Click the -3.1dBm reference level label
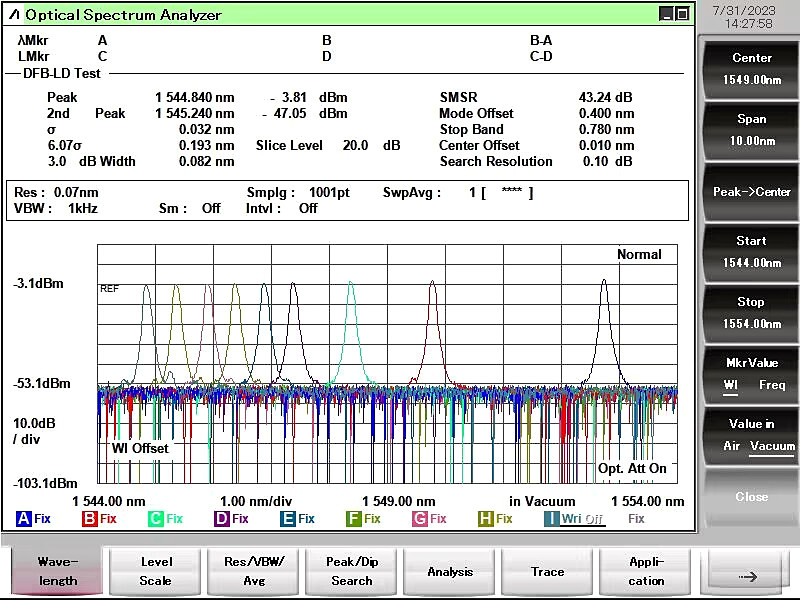Image resolution: width=800 pixels, height=600 pixels. click(x=38, y=284)
